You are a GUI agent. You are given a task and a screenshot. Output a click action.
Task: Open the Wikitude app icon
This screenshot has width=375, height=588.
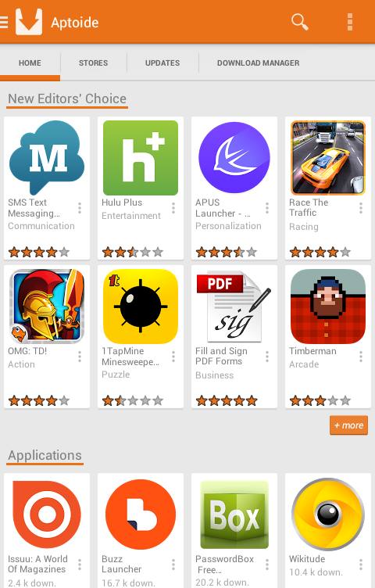328,514
